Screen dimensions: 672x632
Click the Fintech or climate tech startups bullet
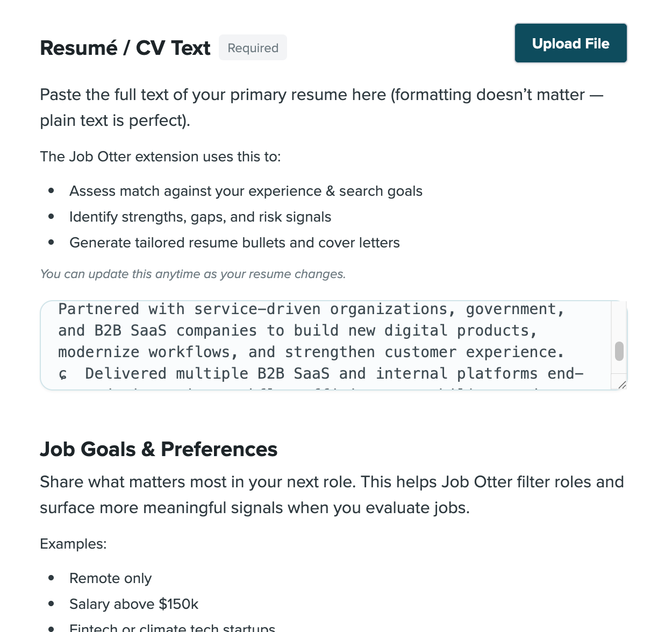click(172, 628)
